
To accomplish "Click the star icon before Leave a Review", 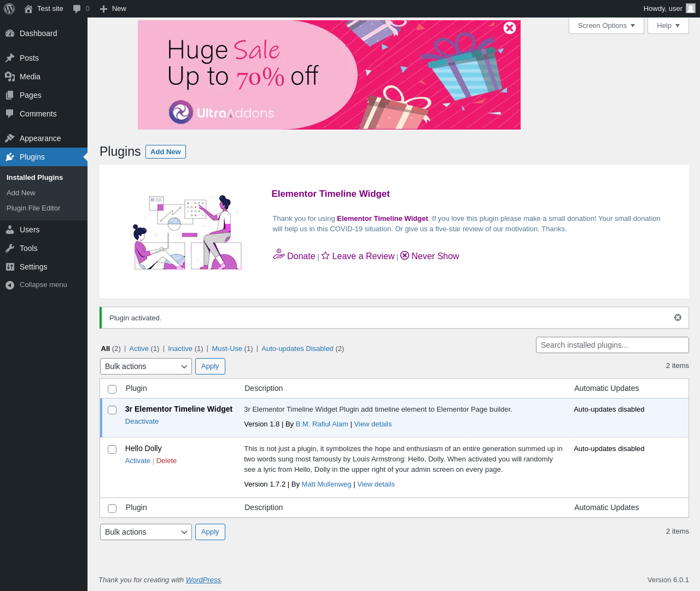I will point(325,255).
